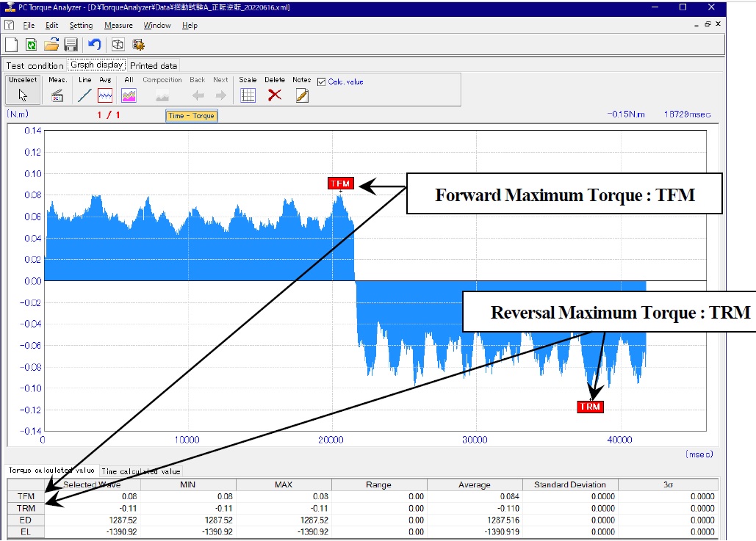Image resolution: width=756 pixels, height=541 pixels.
Task: Click the Delete red X icon
Action: pyautogui.click(x=273, y=94)
